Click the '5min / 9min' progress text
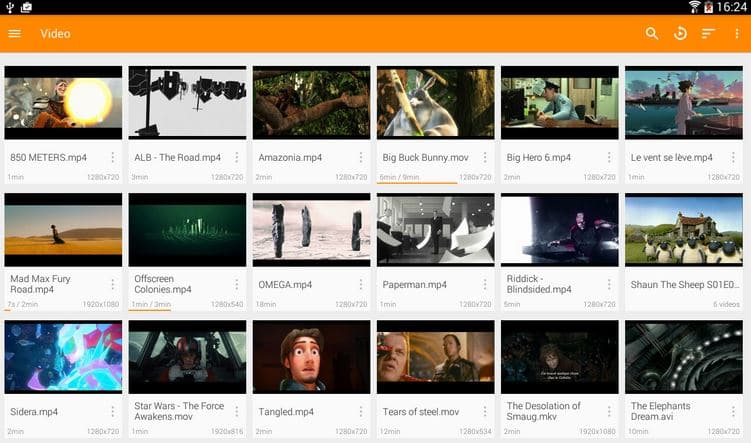 (399, 177)
